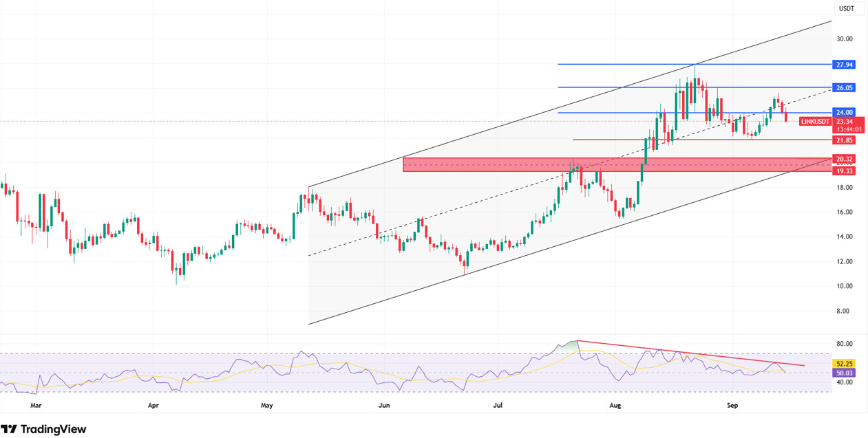Select the red supply zone rectangle
Viewport: 868px width, 438px height.
pos(616,164)
